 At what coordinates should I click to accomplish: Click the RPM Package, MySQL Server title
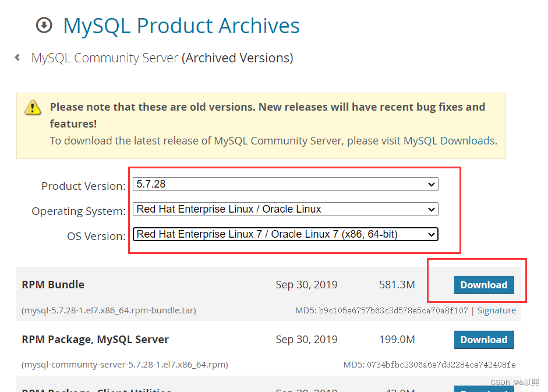pyautogui.click(x=96, y=340)
